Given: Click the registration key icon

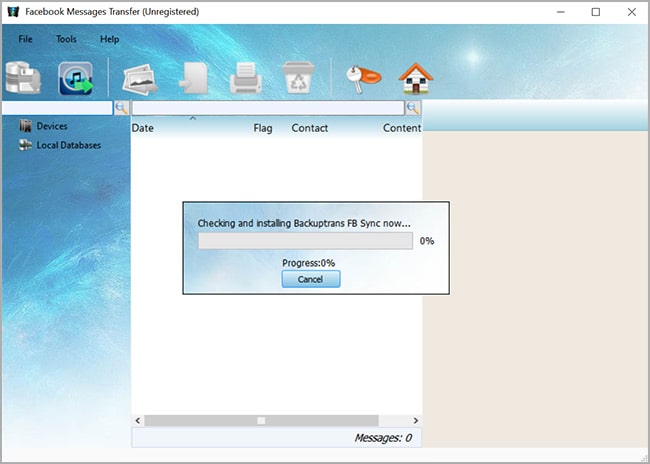Looking at the screenshot, I should [359, 78].
